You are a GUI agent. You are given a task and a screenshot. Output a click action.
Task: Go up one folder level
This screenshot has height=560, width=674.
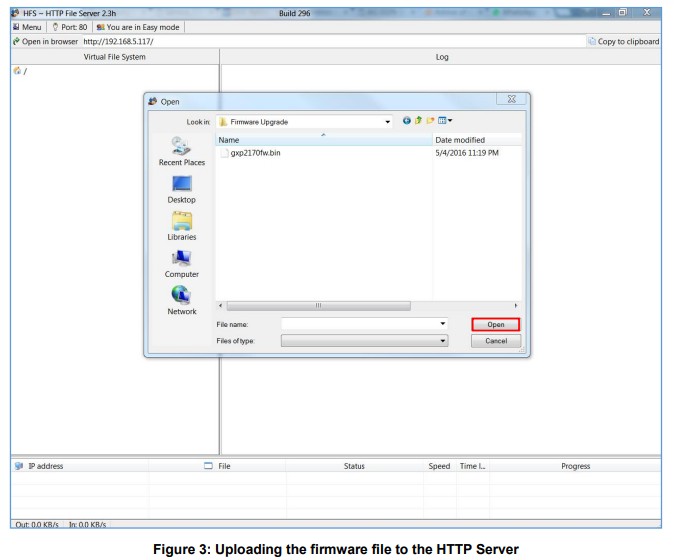click(421, 122)
